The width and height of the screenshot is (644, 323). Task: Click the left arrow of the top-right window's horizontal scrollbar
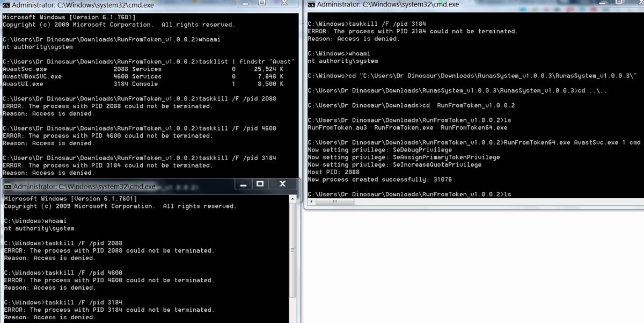[311, 202]
